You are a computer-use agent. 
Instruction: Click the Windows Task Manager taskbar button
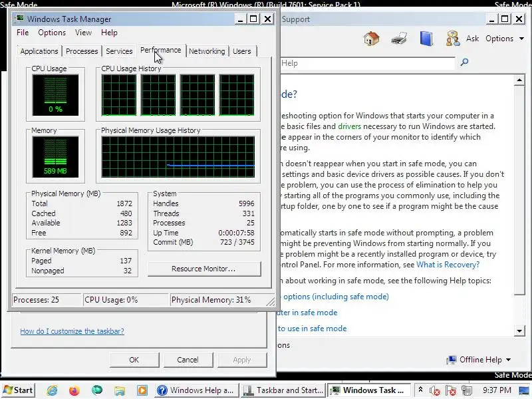pyautogui.click(x=369, y=390)
